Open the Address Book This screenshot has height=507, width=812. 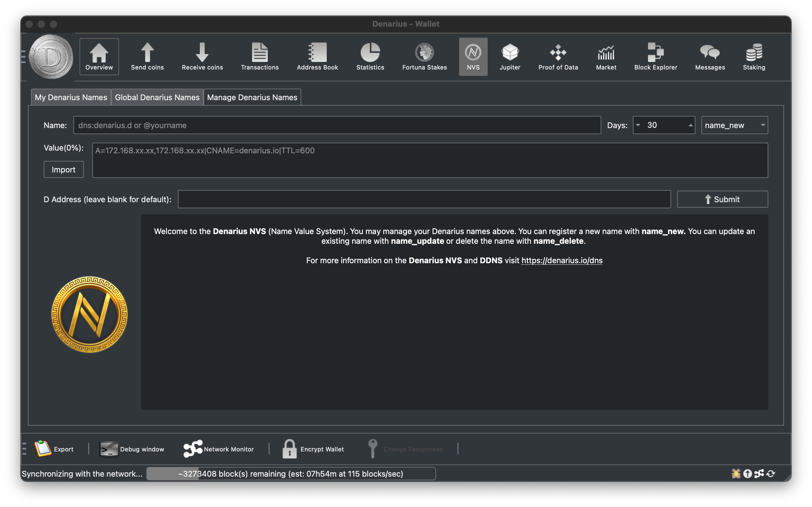click(317, 57)
